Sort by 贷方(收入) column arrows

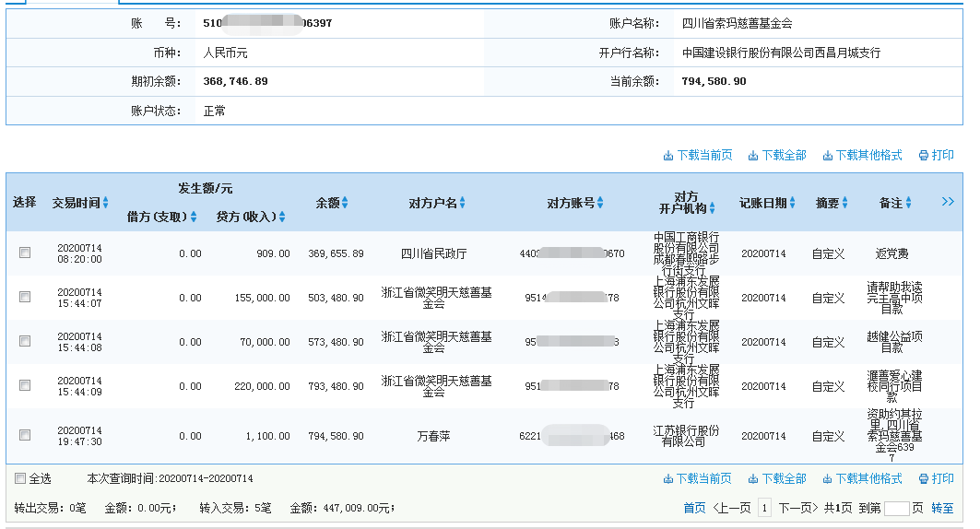(x=282, y=218)
